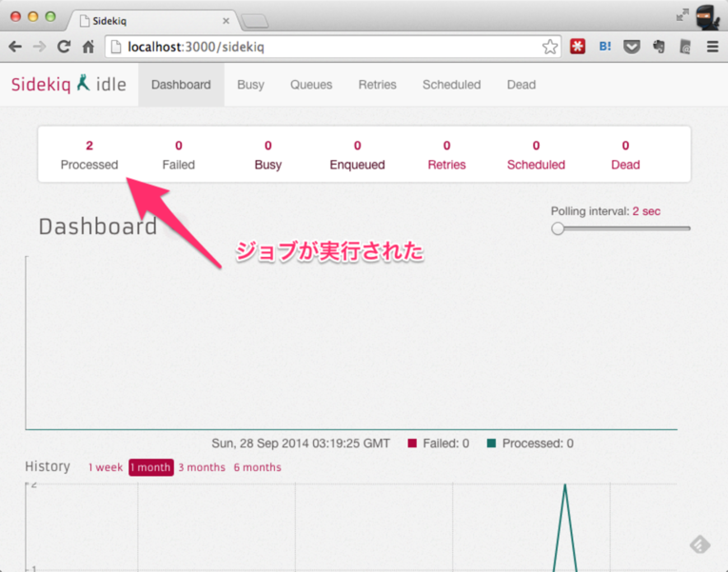This screenshot has height=572, width=728.
Task: Switch to the Busy tab
Action: 250,85
